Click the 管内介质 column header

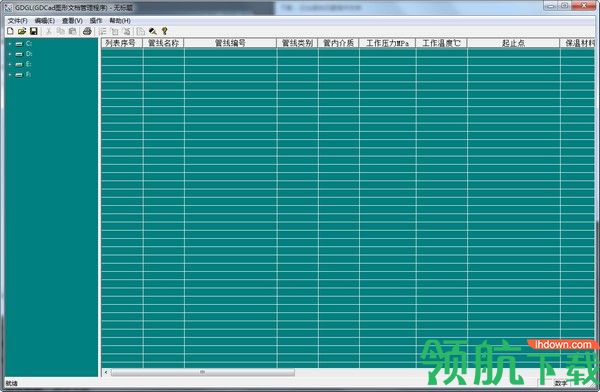tap(338, 43)
